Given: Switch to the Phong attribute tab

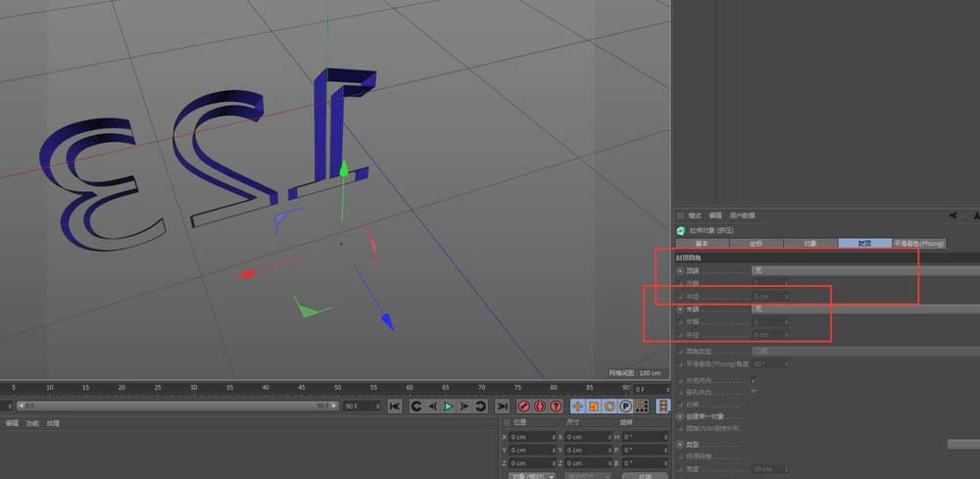Looking at the screenshot, I should [x=918, y=242].
